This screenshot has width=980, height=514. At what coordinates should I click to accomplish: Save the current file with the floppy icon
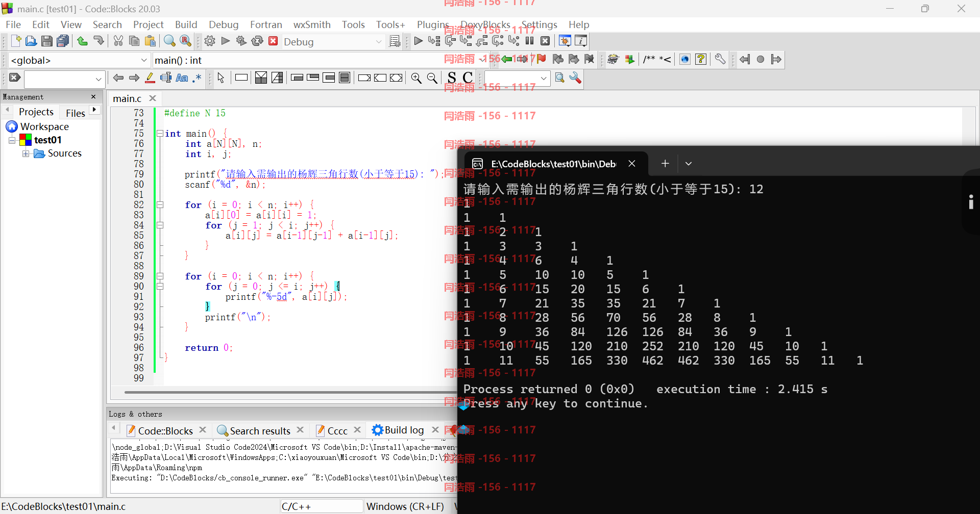point(47,41)
